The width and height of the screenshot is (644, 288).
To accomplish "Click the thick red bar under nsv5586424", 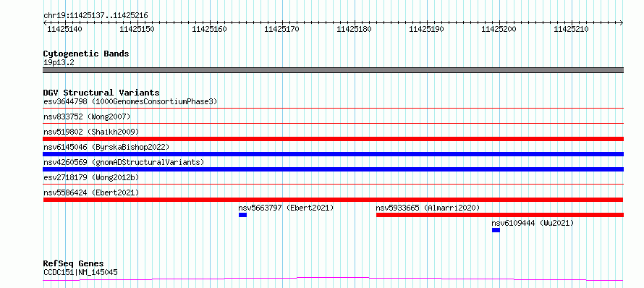I will click(x=333, y=200).
